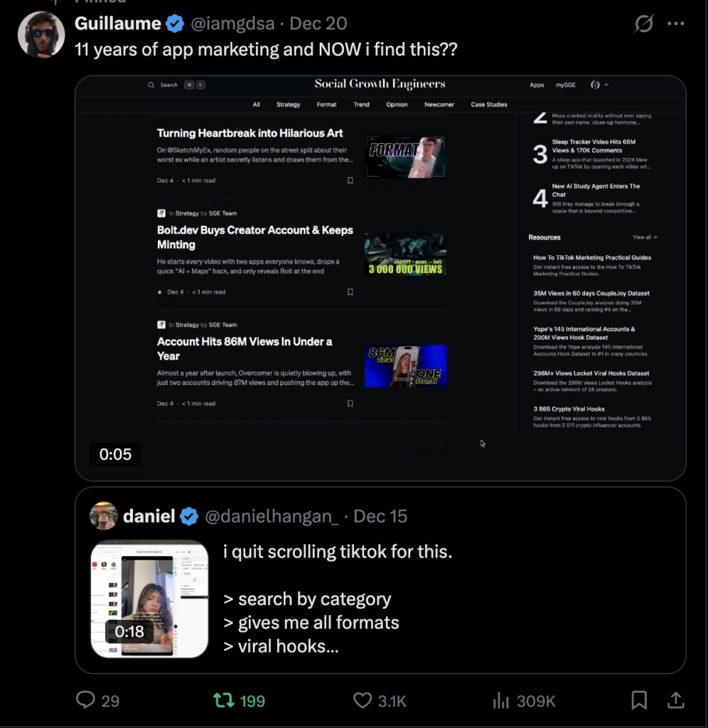This screenshot has width=708, height=728.
Task: Open the @iamgdsa handle link
Action: click(232, 23)
